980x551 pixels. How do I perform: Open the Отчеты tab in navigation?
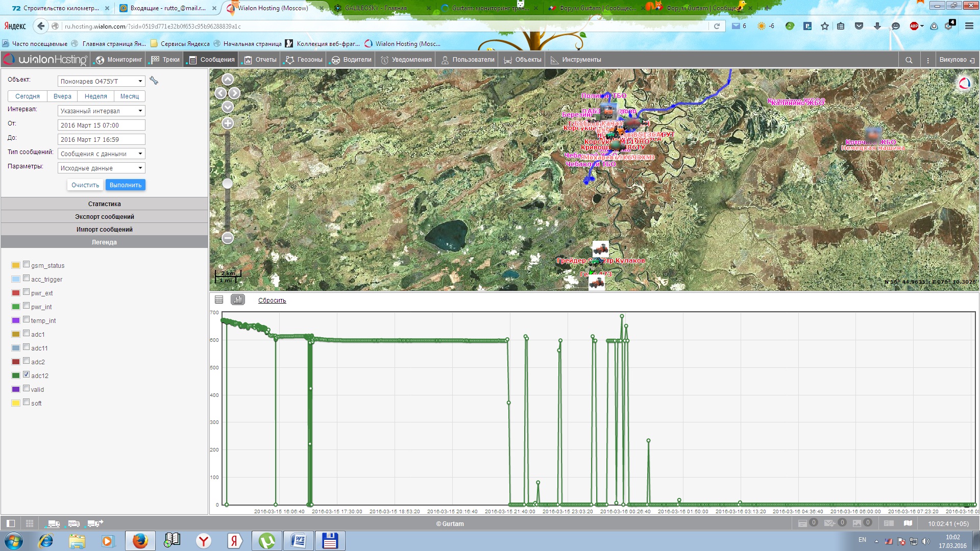pos(260,60)
